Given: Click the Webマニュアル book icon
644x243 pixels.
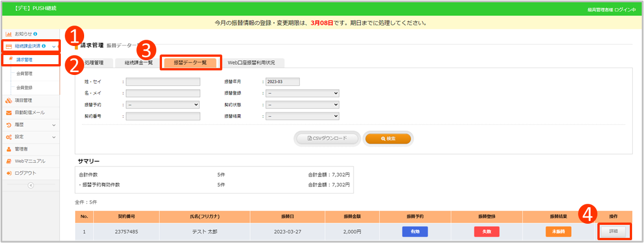Looking at the screenshot, I should click(9, 161).
